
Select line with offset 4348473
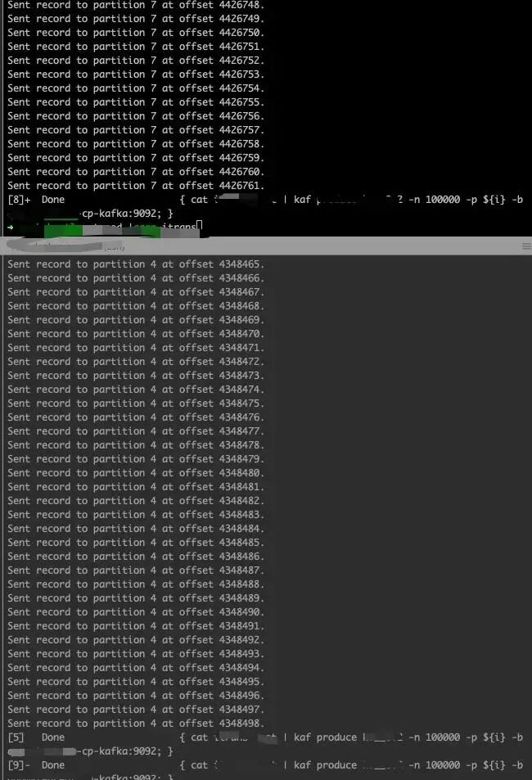pyautogui.click(x=136, y=376)
